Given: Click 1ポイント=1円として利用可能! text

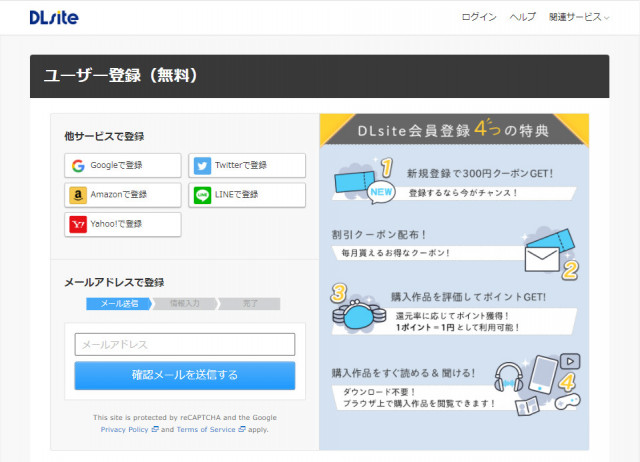Looking at the screenshot, I should coord(457,327).
